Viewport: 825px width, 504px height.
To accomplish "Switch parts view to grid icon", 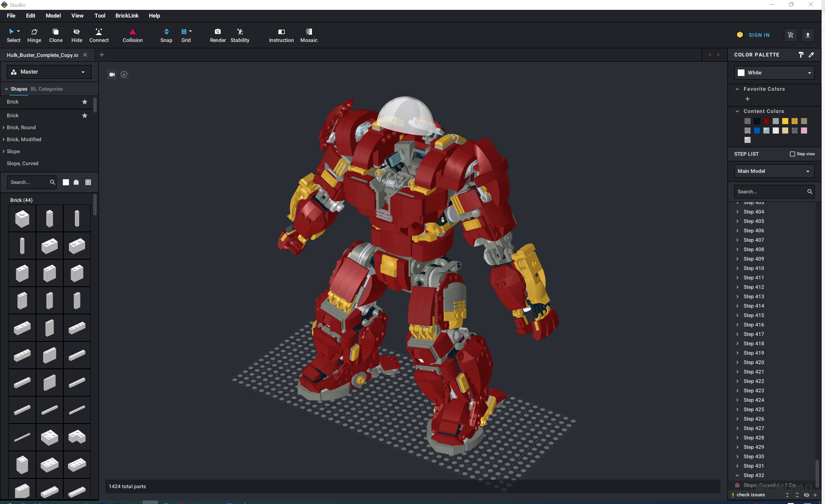I will (88, 182).
